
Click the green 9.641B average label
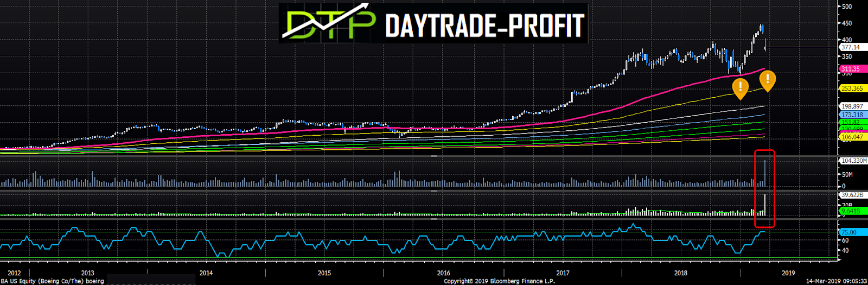[853, 211]
